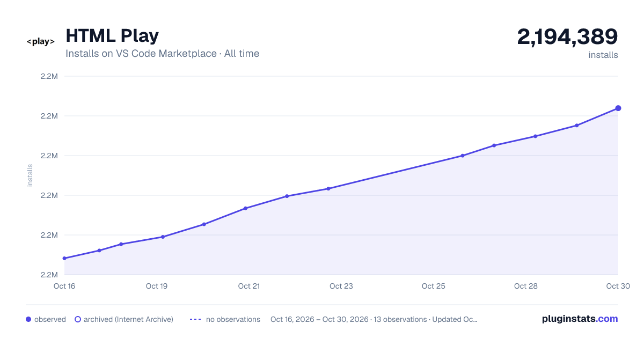Click the 'observed' legend label
The height and width of the screenshot is (338, 644).
(50, 319)
